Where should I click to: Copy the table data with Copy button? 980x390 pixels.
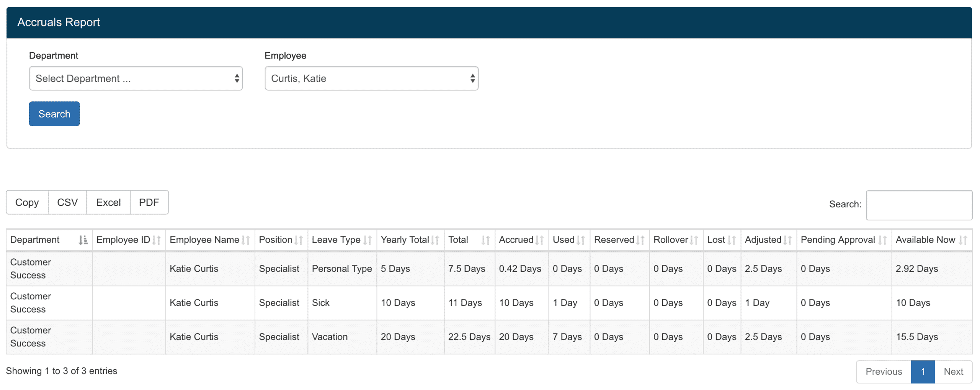pos(27,202)
